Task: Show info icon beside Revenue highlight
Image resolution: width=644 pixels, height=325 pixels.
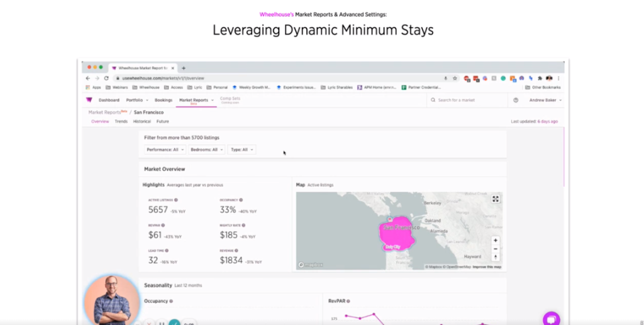Action: click(x=236, y=251)
